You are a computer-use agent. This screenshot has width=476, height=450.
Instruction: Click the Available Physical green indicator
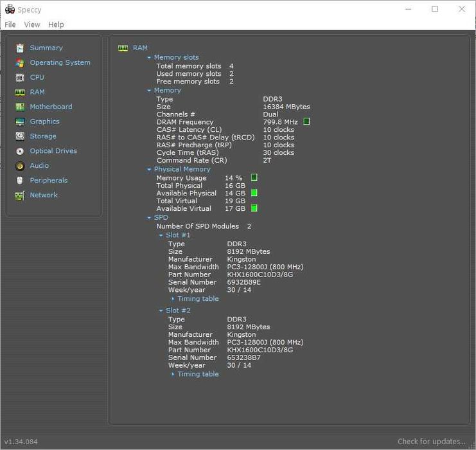(254, 193)
